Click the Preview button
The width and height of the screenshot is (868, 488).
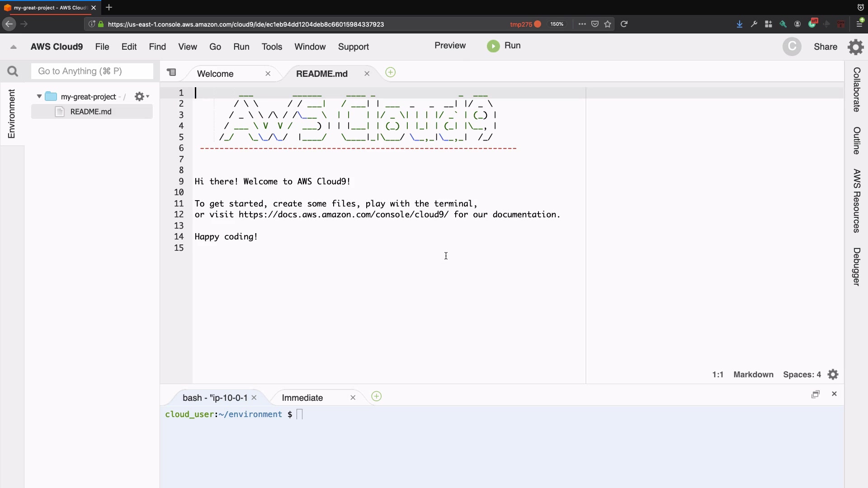pos(450,46)
